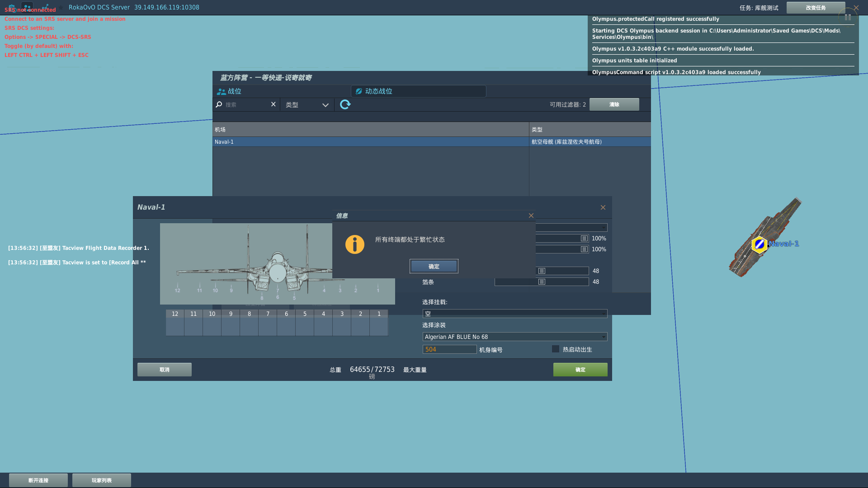
Task: Sort by the 机场 column header
Action: coord(371,129)
